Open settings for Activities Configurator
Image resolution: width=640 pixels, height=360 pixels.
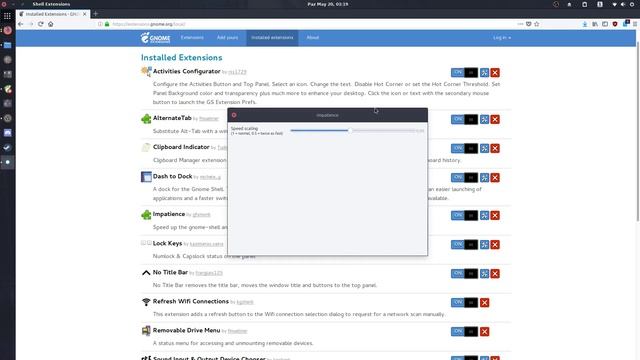point(484,73)
